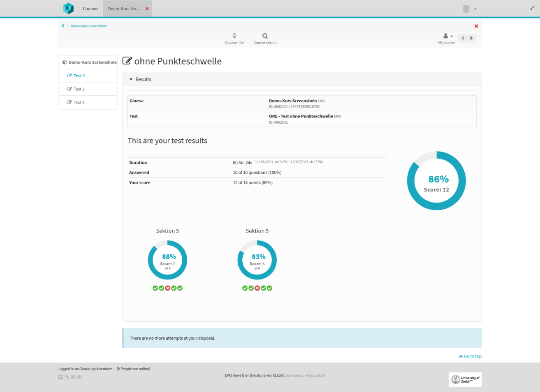Open Course info via the lightbulb icon
This screenshot has height=392, width=540.
pos(234,36)
